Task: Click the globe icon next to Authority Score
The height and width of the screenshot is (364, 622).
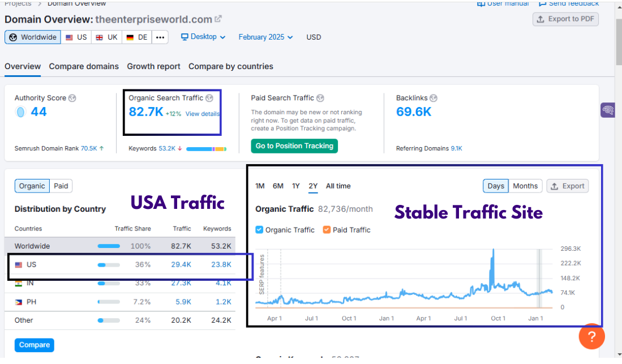Action: tap(72, 98)
